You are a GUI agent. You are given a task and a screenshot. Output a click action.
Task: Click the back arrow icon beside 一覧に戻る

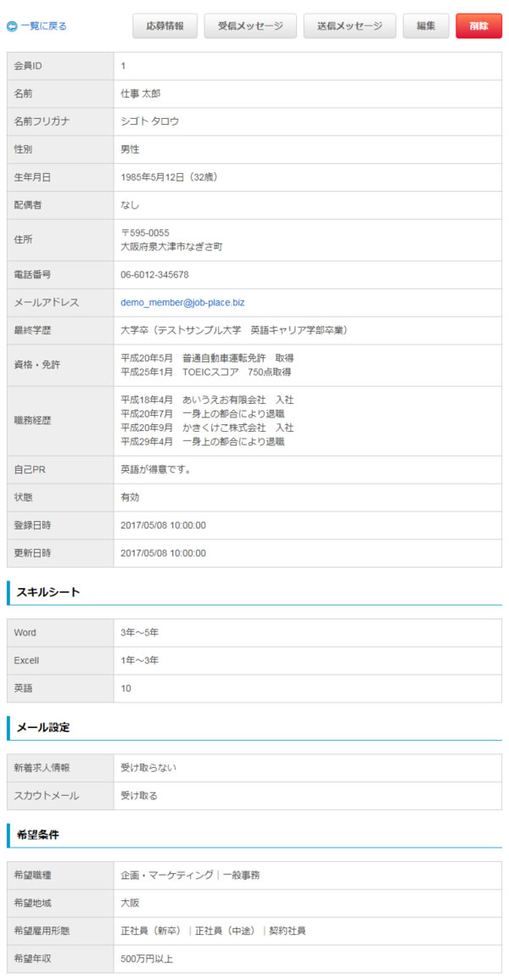[12, 27]
